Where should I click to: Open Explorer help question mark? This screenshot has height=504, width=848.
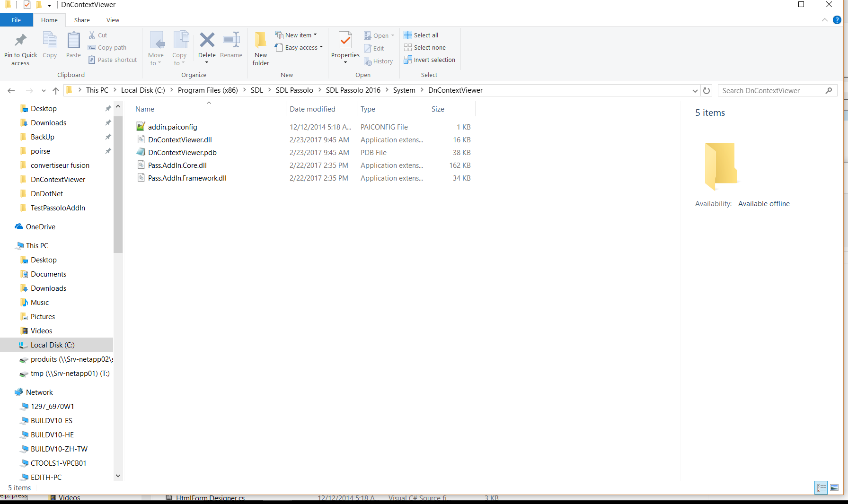[837, 20]
